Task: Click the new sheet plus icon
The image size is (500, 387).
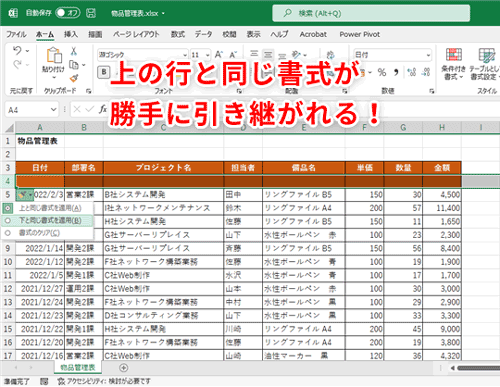Action: coord(123,368)
